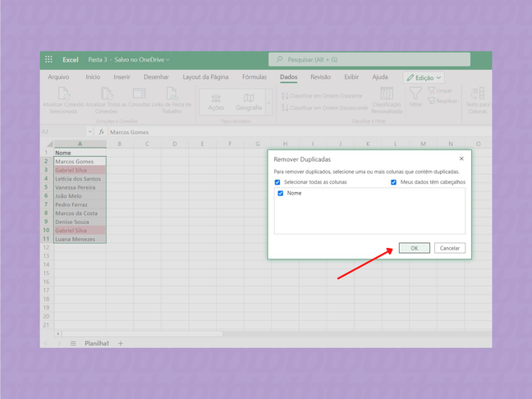Image resolution: width=532 pixels, height=399 pixels.
Task: Click the Filtrar funnel icon
Action: click(415, 94)
